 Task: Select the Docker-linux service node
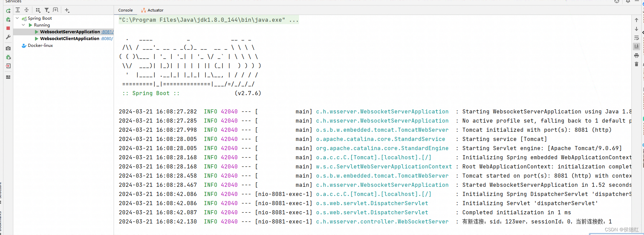pyautogui.click(x=40, y=46)
